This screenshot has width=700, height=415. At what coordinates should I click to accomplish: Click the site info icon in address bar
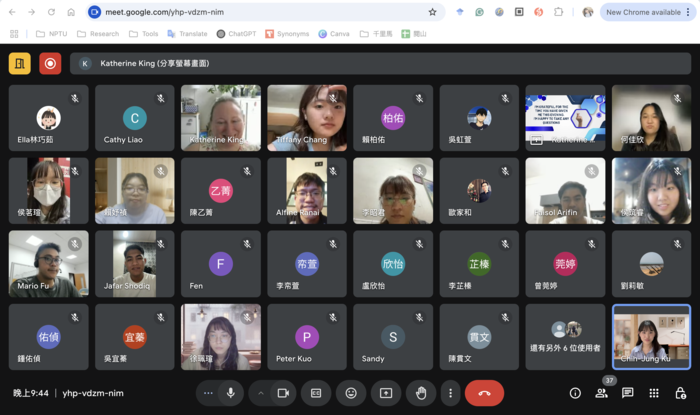point(94,12)
